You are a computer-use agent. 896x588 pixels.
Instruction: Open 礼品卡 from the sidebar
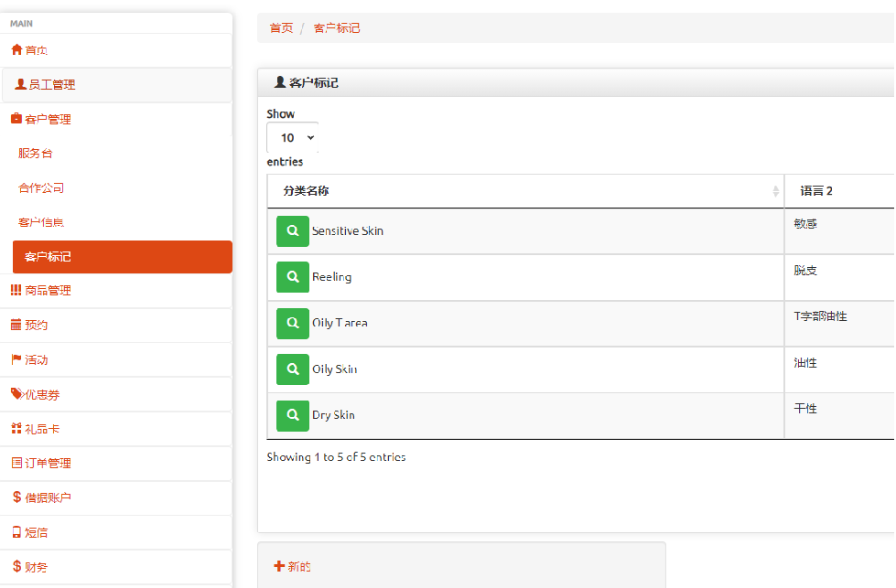116,429
